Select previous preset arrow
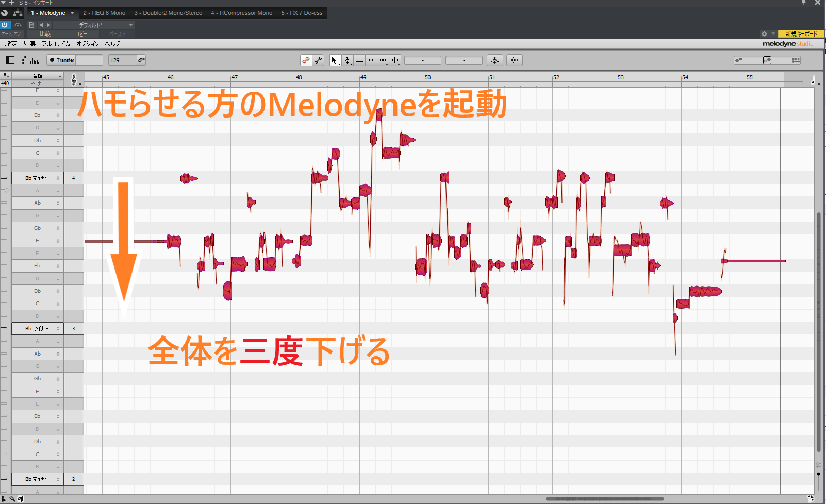 [41, 25]
